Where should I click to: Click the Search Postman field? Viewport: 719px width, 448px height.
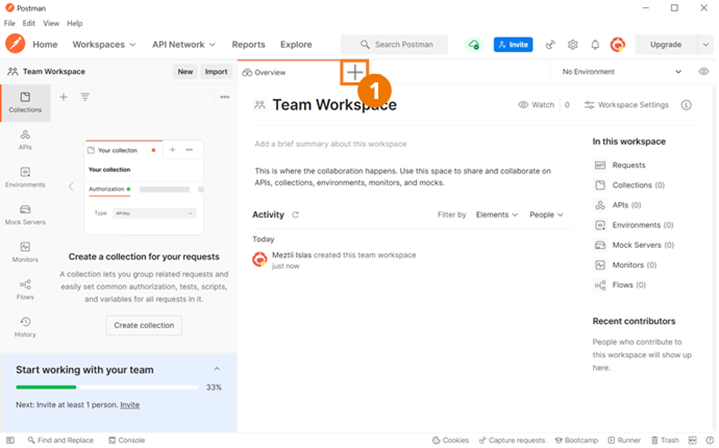point(394,44)
